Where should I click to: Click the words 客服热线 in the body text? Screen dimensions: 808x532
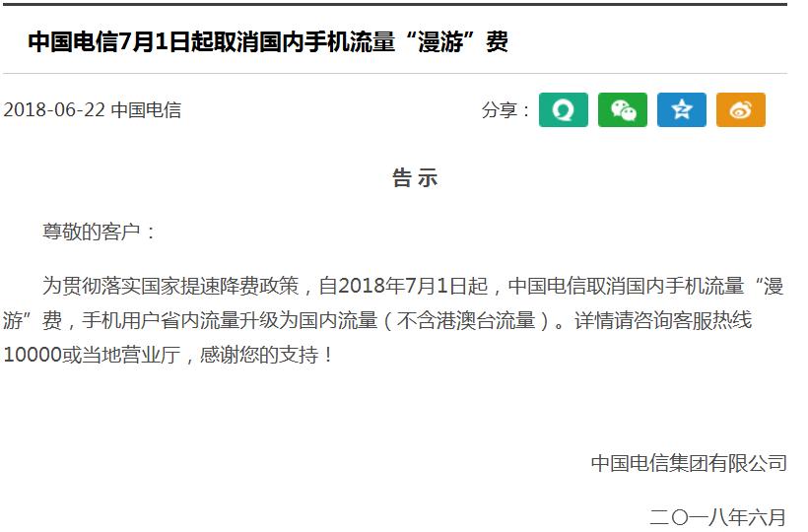tap(712, 320)
